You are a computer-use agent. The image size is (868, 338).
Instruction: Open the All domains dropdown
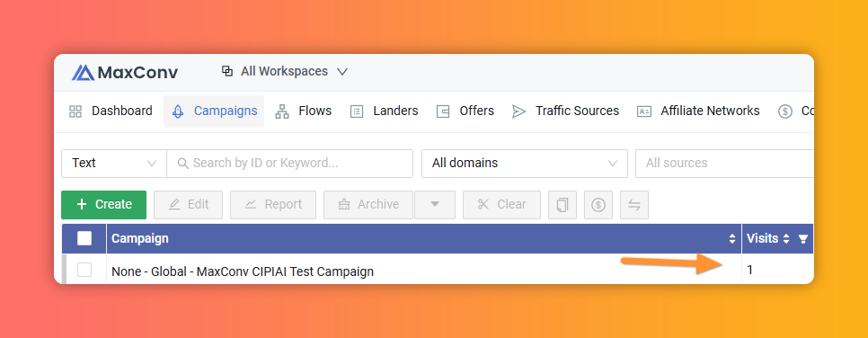pos(525,164)
